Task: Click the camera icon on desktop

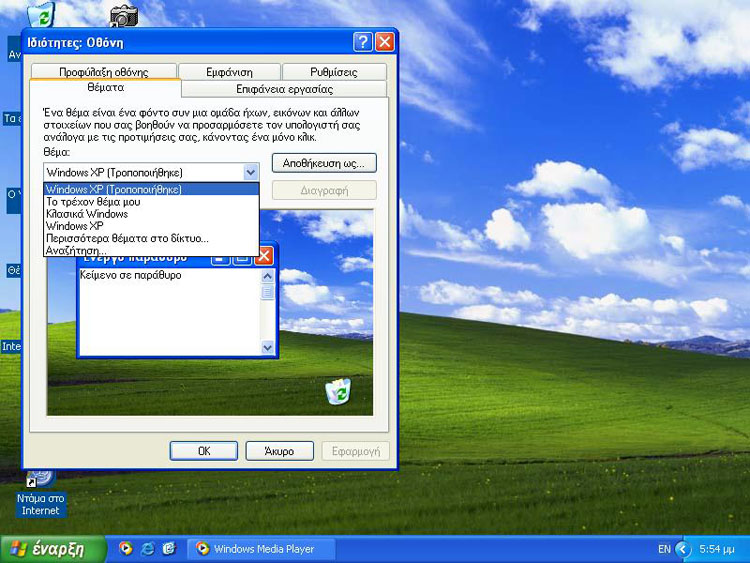Action: pyautogui.click(x=124, y=17)
